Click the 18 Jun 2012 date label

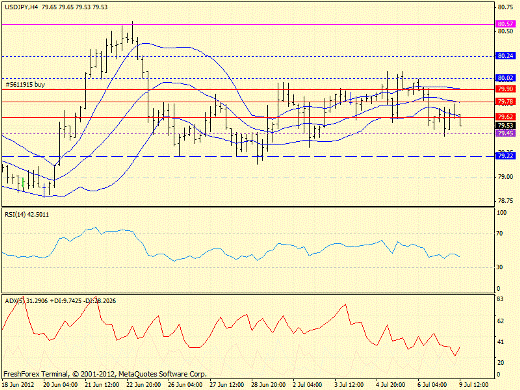pyautogui.click(x=18, y=384)
